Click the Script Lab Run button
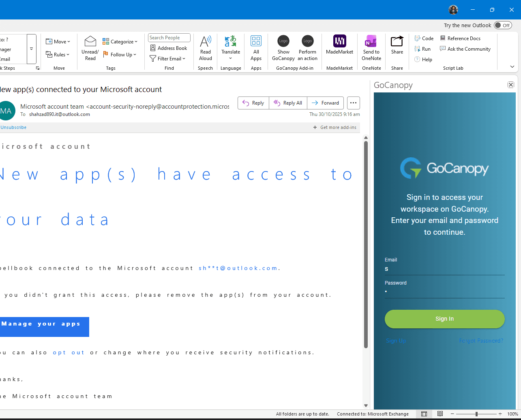521x420 pixels. 422,49
